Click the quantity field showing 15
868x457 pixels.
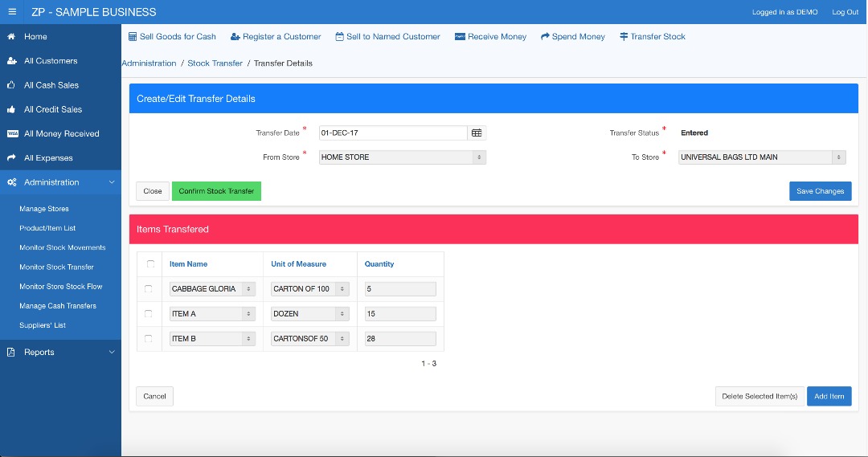click(x=400, y=314)
